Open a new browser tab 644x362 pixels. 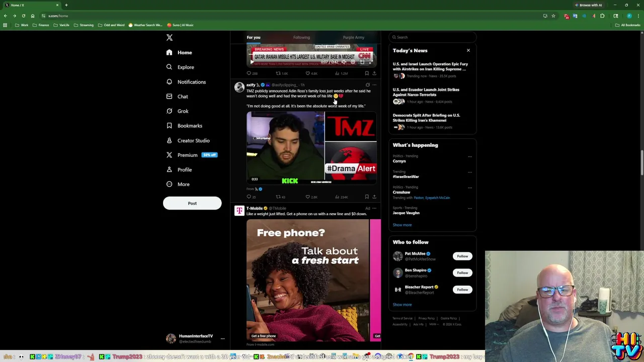click(66, 5)
